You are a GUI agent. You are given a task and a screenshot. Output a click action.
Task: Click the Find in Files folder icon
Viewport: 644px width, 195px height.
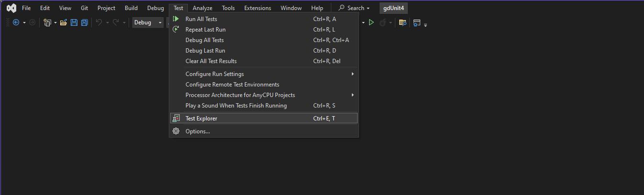(x=403, y=22)
